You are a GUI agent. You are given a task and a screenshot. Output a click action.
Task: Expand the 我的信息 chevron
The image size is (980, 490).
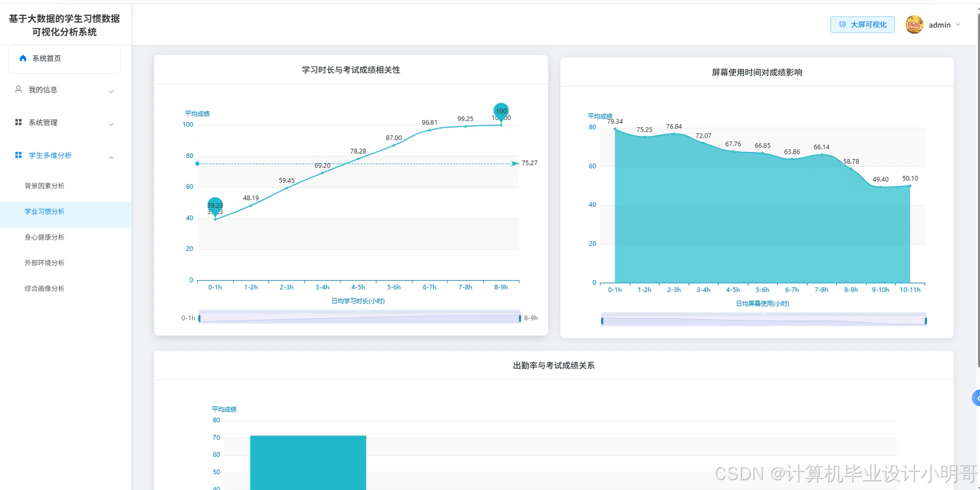pyautogui.click(x=111, y=91)
